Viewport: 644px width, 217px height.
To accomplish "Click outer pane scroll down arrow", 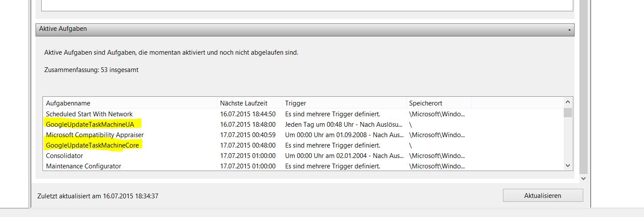I will point(583,178).
